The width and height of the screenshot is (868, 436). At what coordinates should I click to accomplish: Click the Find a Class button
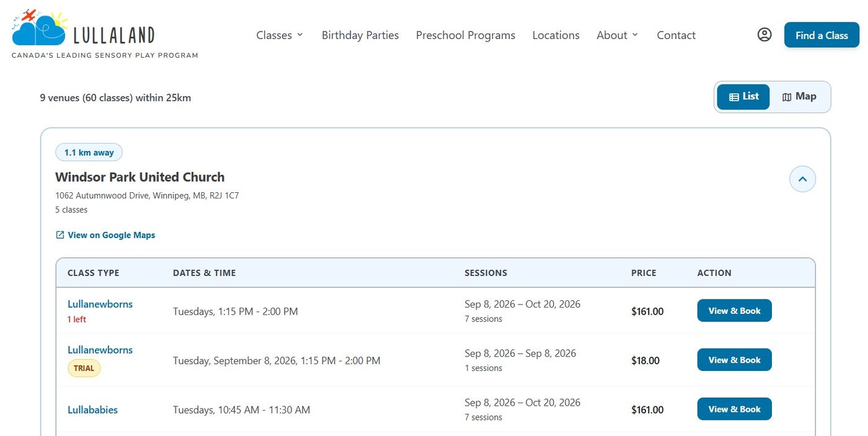click(821, 35)
